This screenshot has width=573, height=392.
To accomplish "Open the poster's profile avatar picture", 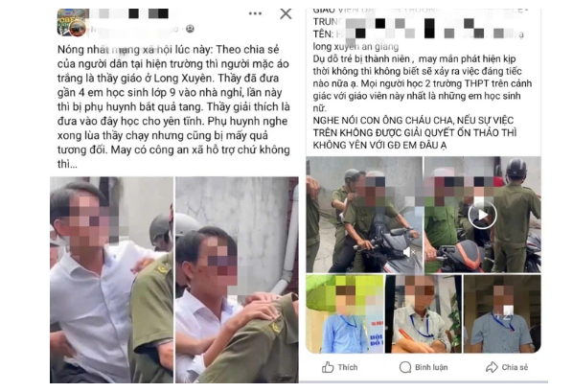I will point(73,23).
